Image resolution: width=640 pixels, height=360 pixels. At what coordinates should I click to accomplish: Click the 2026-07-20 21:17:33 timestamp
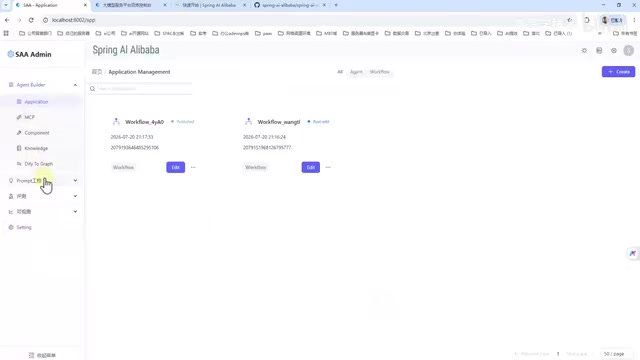(x=132, y=137)
